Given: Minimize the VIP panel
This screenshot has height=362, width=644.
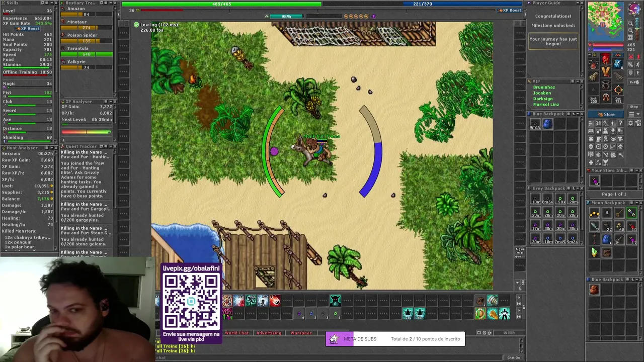Looking at the screenshot, I should (578, 81).
